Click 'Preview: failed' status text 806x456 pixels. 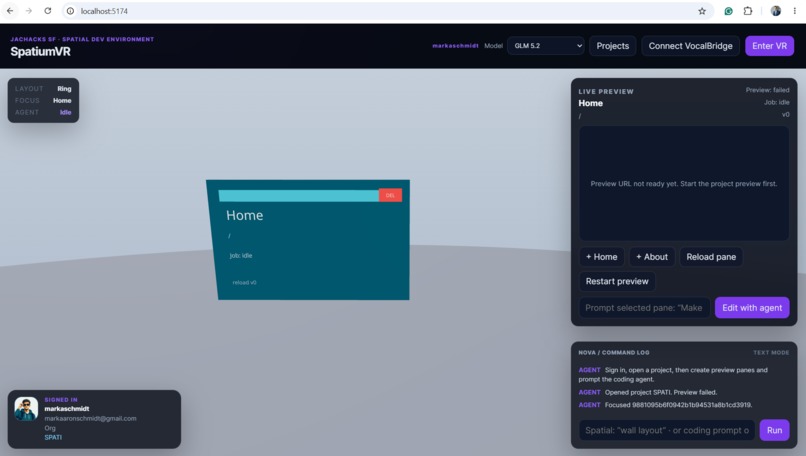(x=767, y=90)
